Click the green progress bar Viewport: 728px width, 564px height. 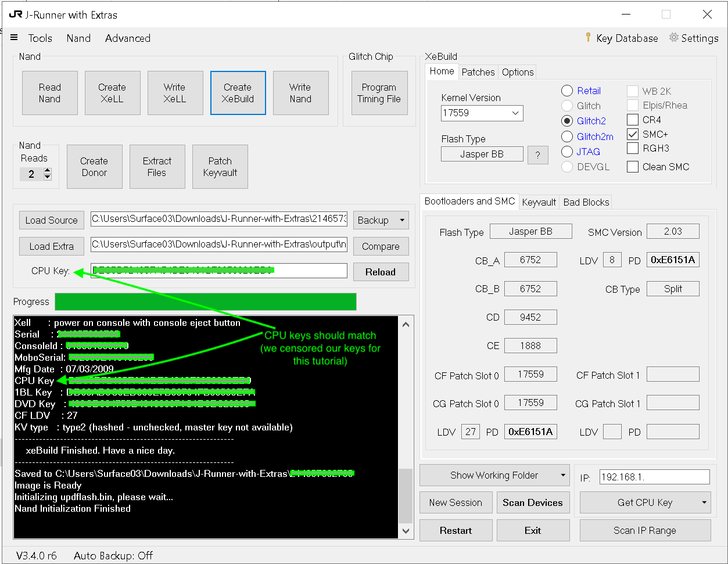pos(206,302)
